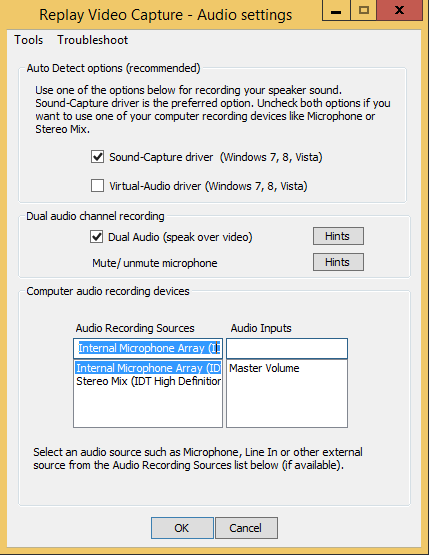Confirm settings with the OK button
This screenshot has height=556, width=429.
click(x=182, y=528)
